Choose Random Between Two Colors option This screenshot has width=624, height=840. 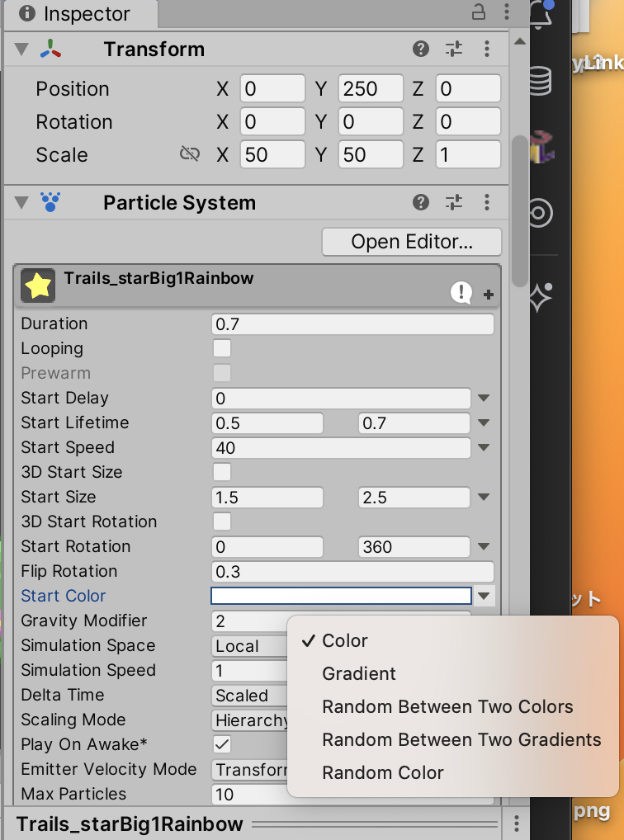click(447, 706)
